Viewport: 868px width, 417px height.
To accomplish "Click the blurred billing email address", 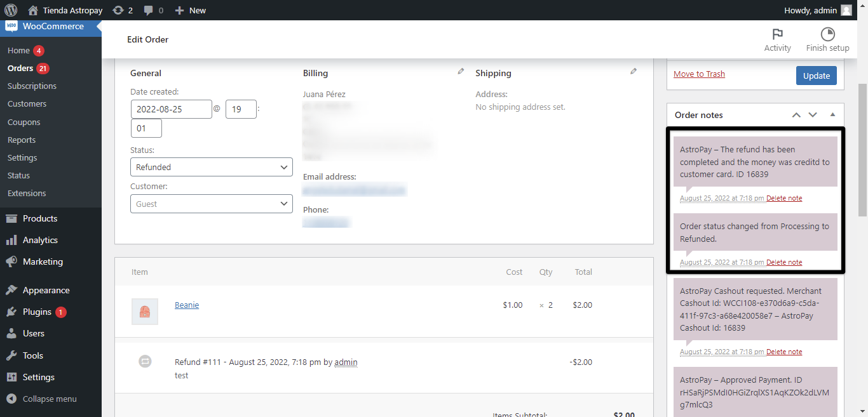I will click(x=354, y=190).
